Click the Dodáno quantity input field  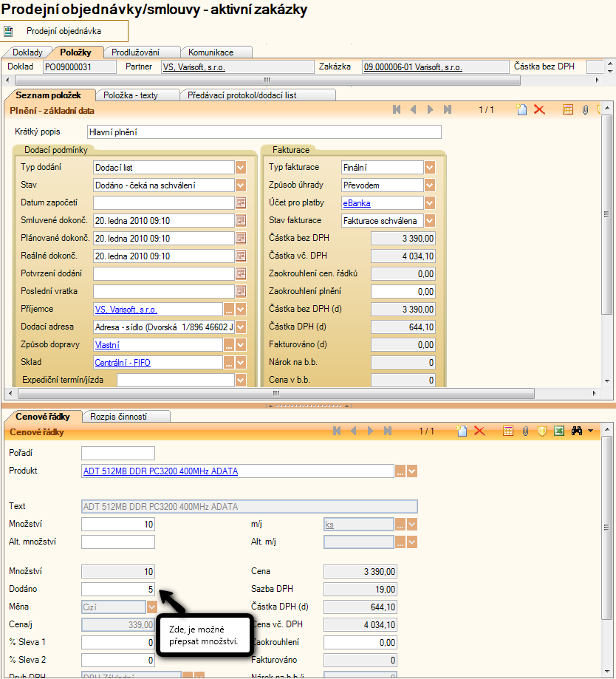tap(118, 589)
